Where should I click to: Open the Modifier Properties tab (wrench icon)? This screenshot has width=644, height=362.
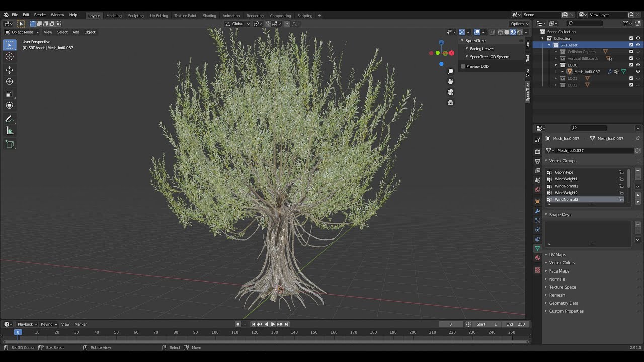click(x=537, y=211)
